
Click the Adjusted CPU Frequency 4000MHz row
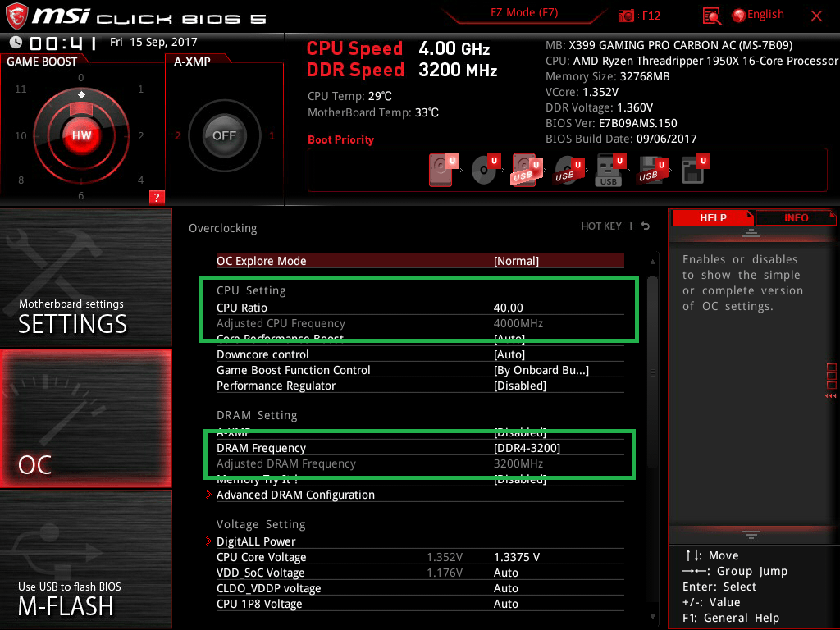420,323
